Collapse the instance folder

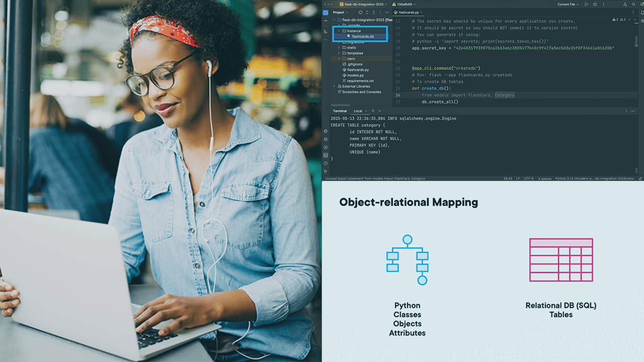pos(339,31)
